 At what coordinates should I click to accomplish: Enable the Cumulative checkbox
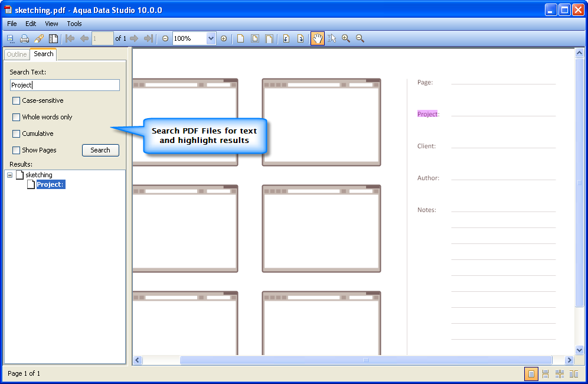[x=16, y=134]
